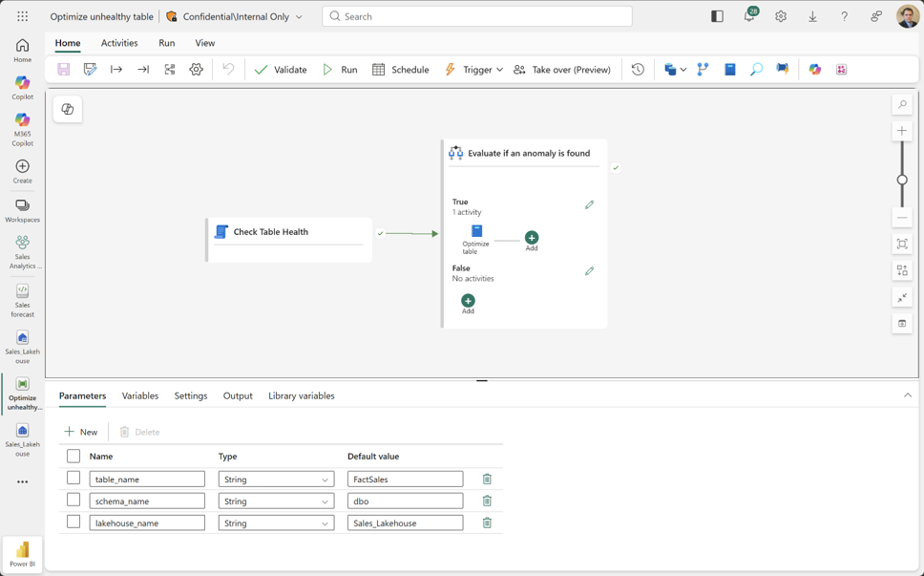This screenshot has width=924, height=576.
Task: Click Take over (Preview) button
Action: point(561,70)
